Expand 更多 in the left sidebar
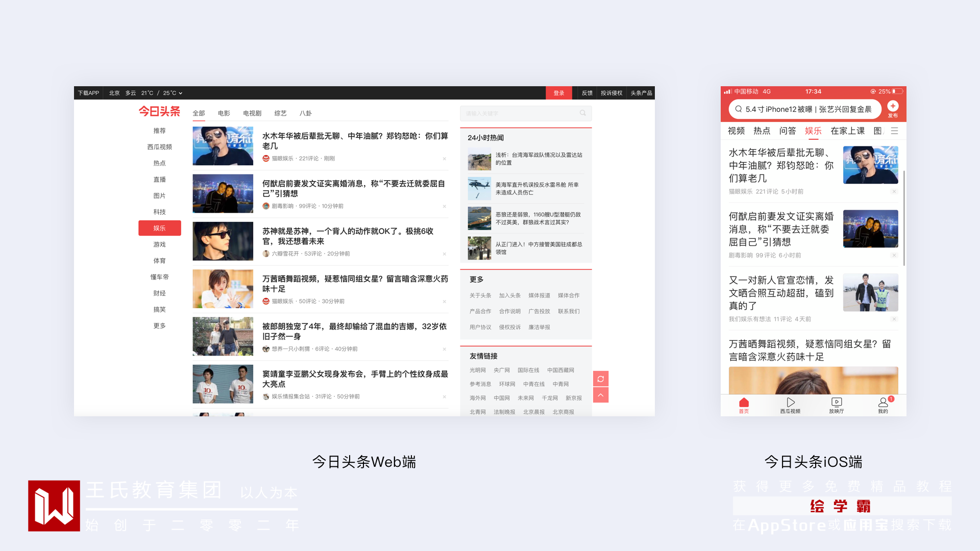The width and height of the screenshot is (980, 551). click(x=159, y=325)
